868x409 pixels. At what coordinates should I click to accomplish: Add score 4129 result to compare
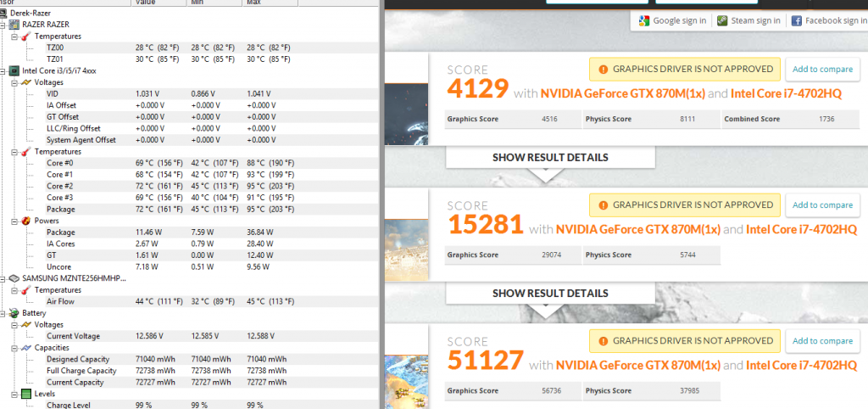822,70
